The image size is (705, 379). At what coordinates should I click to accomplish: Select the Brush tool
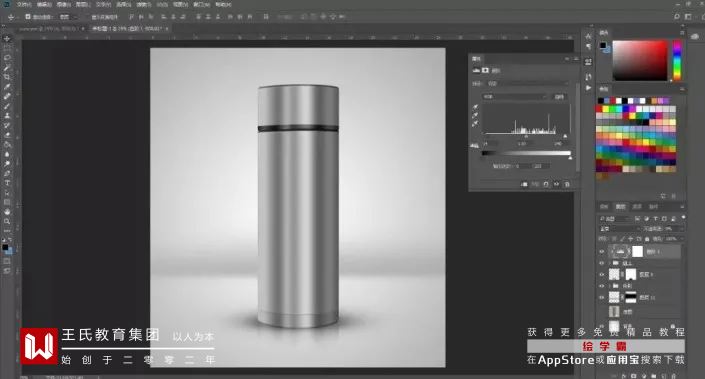tap(7, 106)
